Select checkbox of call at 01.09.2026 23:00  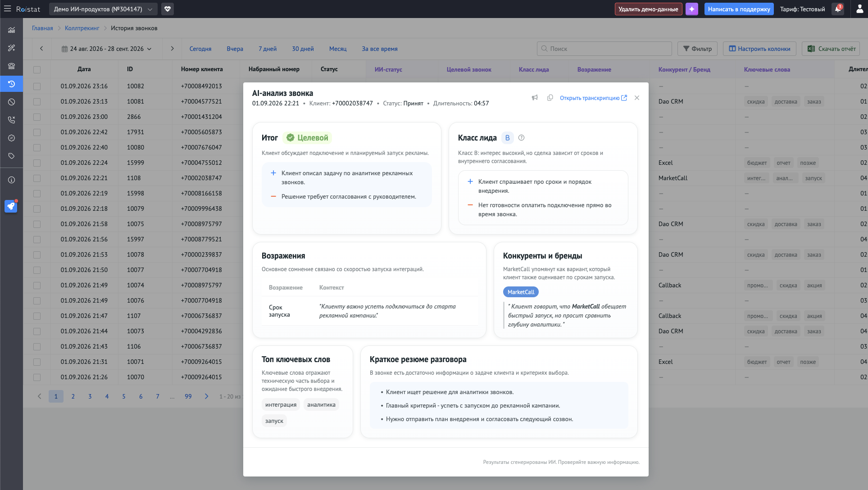37,117
